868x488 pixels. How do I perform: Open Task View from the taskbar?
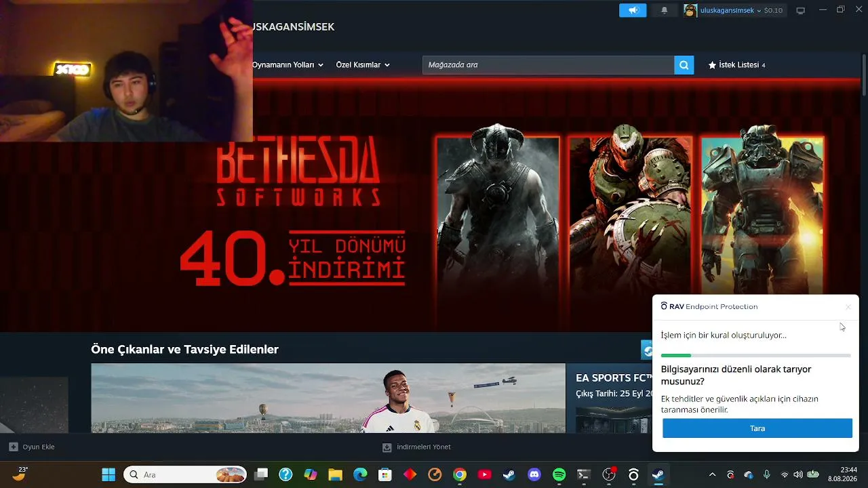261,474
